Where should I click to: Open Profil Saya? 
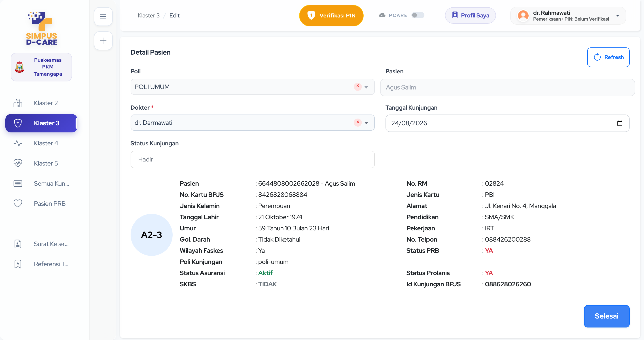pyautogui.click(x=470, y=15)
